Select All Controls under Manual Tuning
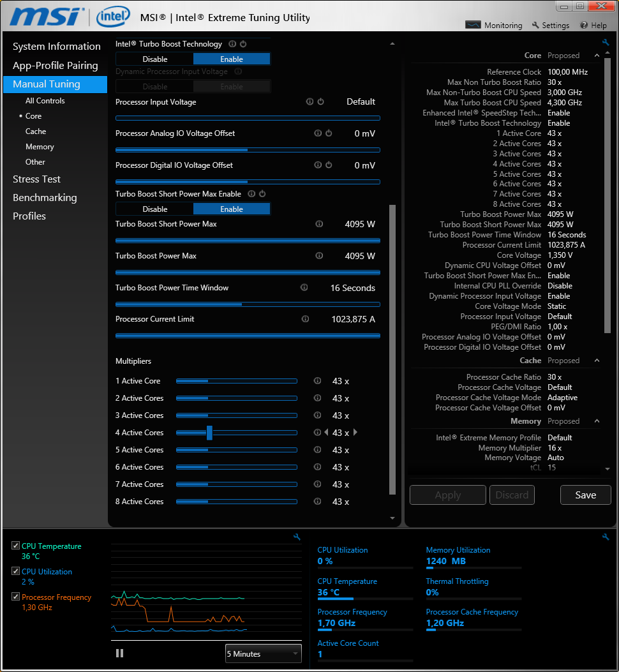The width and height of the screenshot is (619, 672). tap(45, 101)
